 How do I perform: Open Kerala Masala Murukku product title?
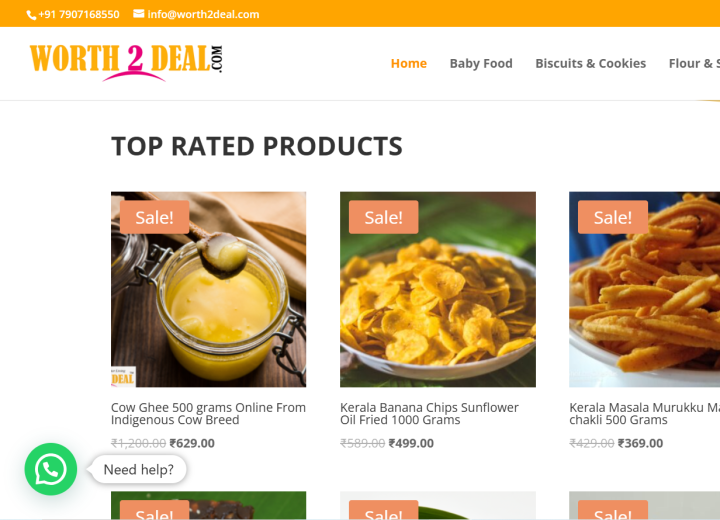[x=645, y=413]
